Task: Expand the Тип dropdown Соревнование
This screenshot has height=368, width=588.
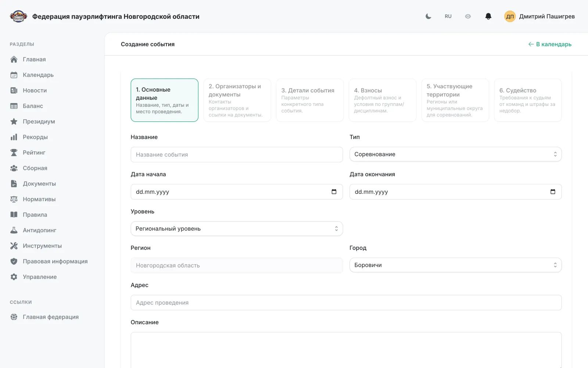Action: click(455, 154)
